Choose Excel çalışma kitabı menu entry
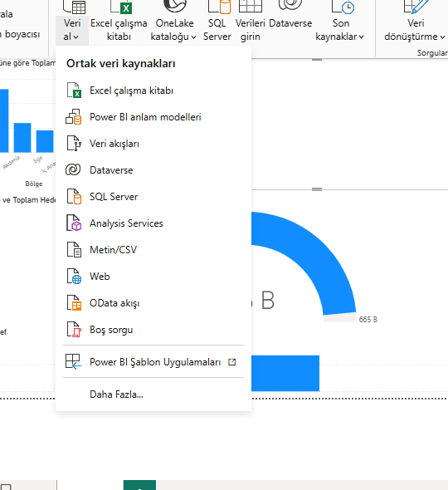The width and height of the screenshot is (448, 490). [x=153, y=91]
